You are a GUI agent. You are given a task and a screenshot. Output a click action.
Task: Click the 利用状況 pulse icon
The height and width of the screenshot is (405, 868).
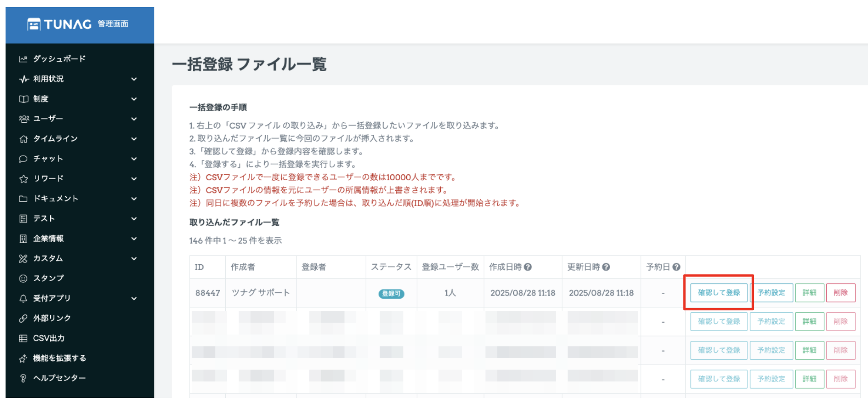23,79
